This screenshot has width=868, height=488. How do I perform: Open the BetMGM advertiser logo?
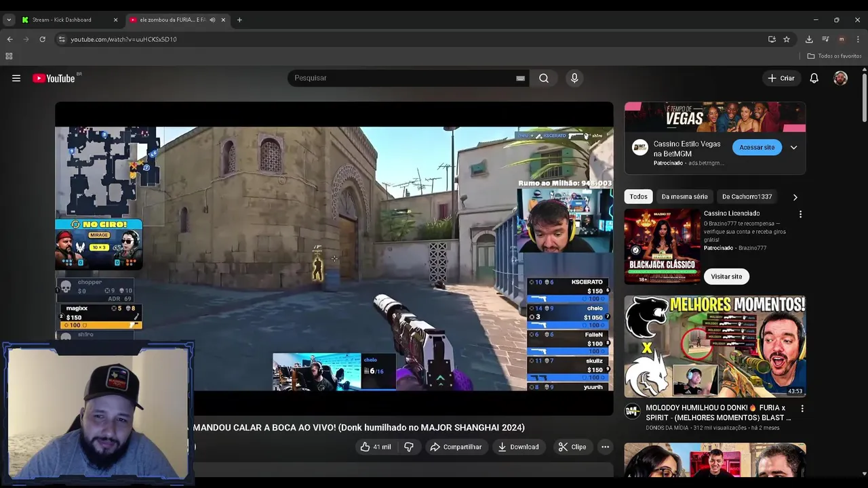639,147
